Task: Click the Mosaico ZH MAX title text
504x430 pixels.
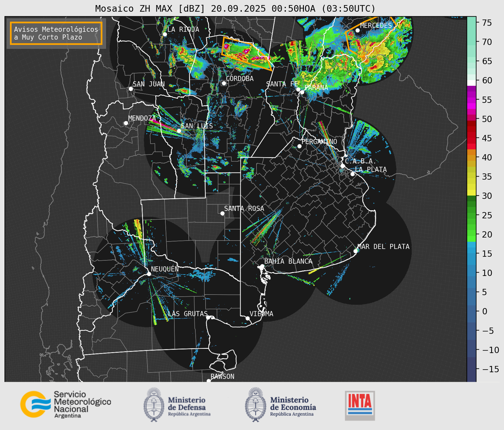Action: point(235,8)
